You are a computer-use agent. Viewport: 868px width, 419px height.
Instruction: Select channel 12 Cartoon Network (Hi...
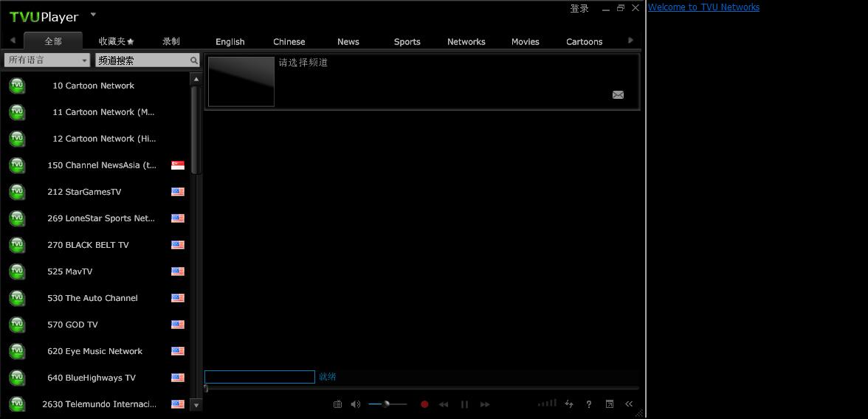[x=95, y=139]
